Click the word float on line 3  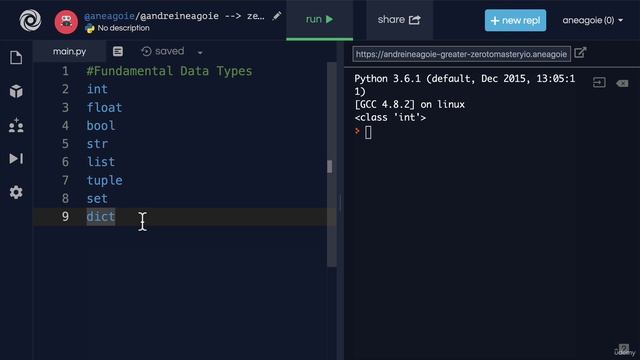pyautogui.click(x=104, y=107)
